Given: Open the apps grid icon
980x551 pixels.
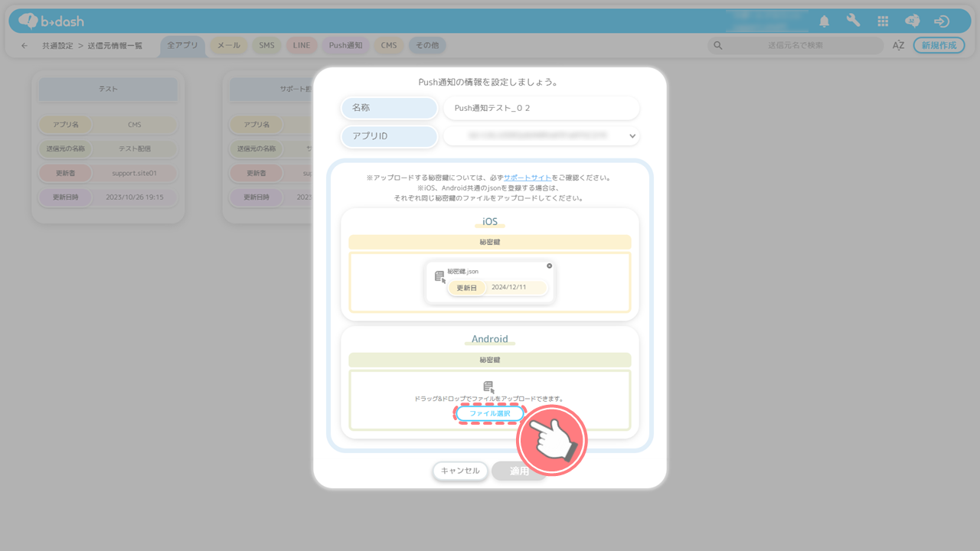Looking at the screenshot, I should coord(883,21).
